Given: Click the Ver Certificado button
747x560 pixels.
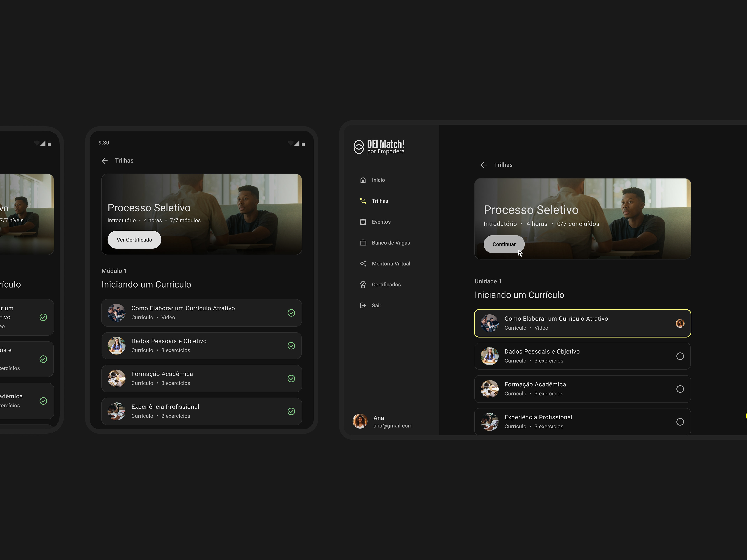Looking at the screenshot, I should (134, 240).
